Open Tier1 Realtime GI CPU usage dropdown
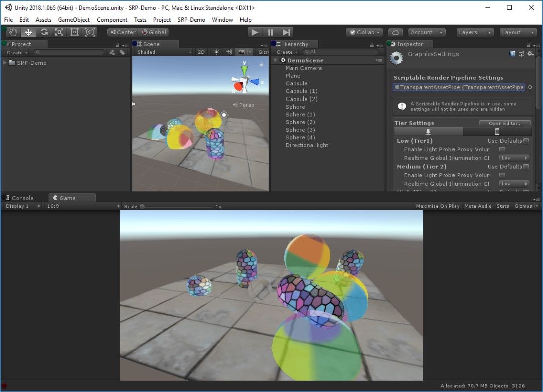This screenshot has height=392, width=543. (513, 158)
